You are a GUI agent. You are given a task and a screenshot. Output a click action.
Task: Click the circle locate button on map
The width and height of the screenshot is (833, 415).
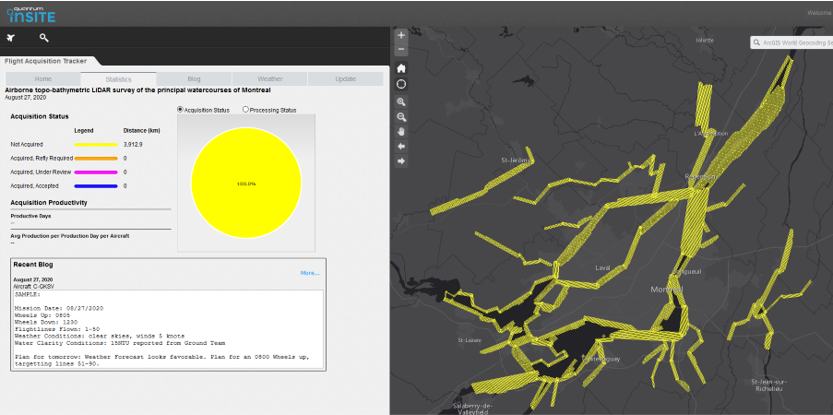pos(401,84)
